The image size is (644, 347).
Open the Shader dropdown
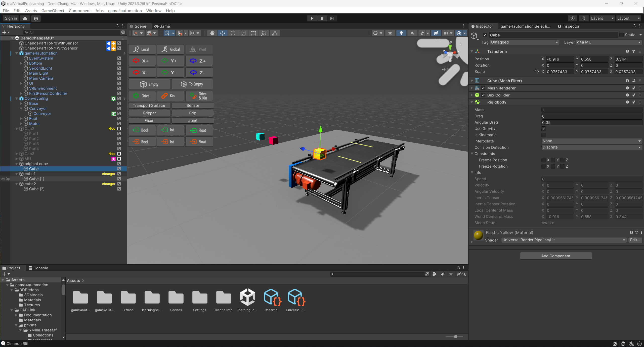tap(564, 240)
